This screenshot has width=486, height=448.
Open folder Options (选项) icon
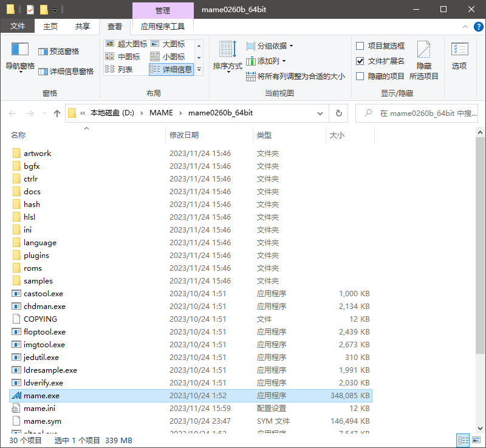459,49
